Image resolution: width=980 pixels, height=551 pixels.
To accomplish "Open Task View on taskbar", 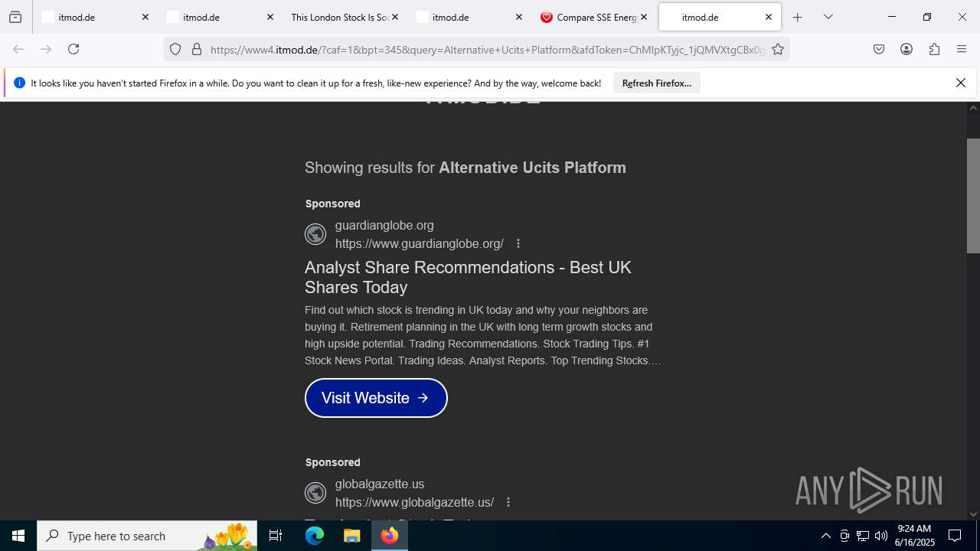I will point(276,536).
